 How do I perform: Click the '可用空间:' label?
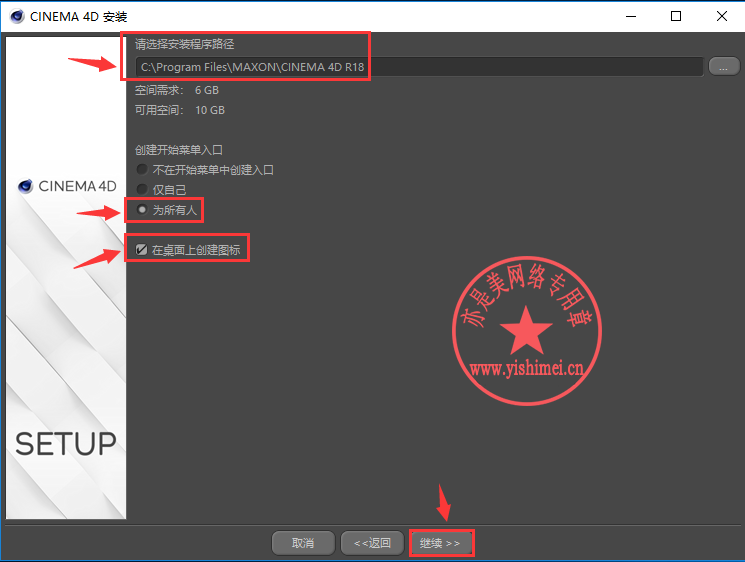point(159,110)
